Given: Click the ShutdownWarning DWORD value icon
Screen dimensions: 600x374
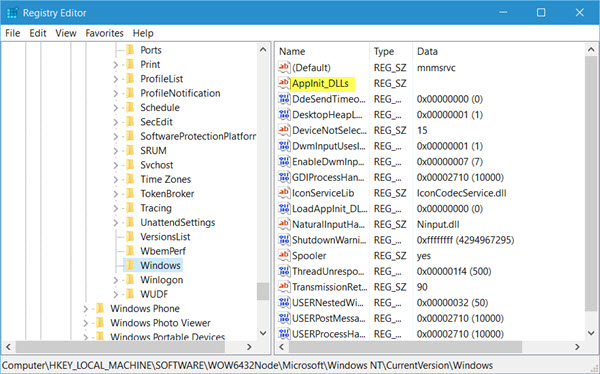Looking at the screenshot, I should pos(284,240).
